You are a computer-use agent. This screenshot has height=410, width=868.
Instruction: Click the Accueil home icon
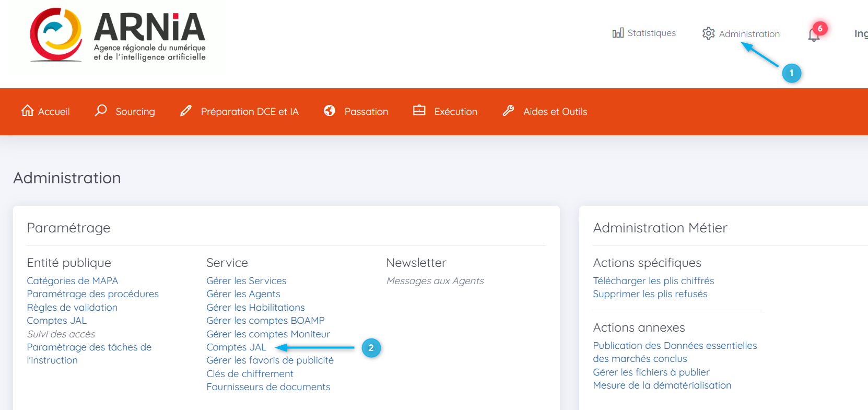[x=27, y=111]
